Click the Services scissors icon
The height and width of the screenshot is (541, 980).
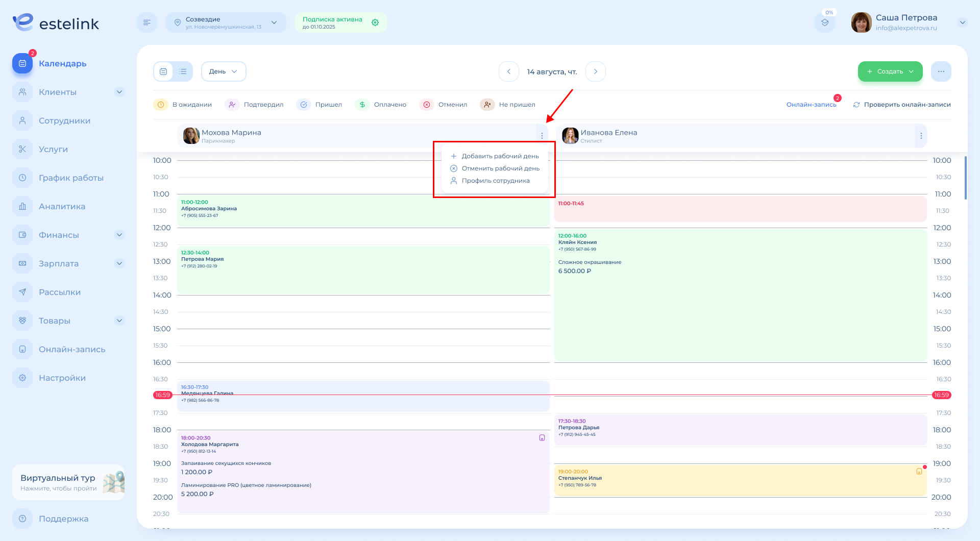[x=22, y=150]
